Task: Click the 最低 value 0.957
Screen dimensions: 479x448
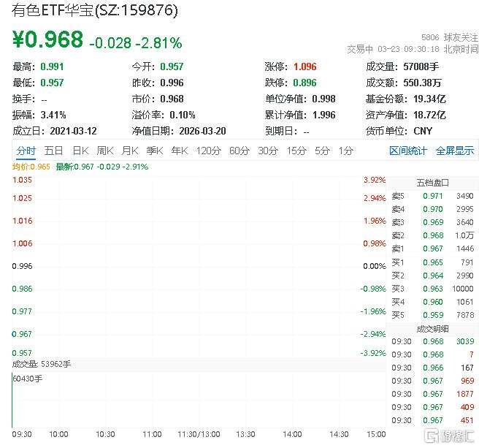Action: [x=52, y=83]
